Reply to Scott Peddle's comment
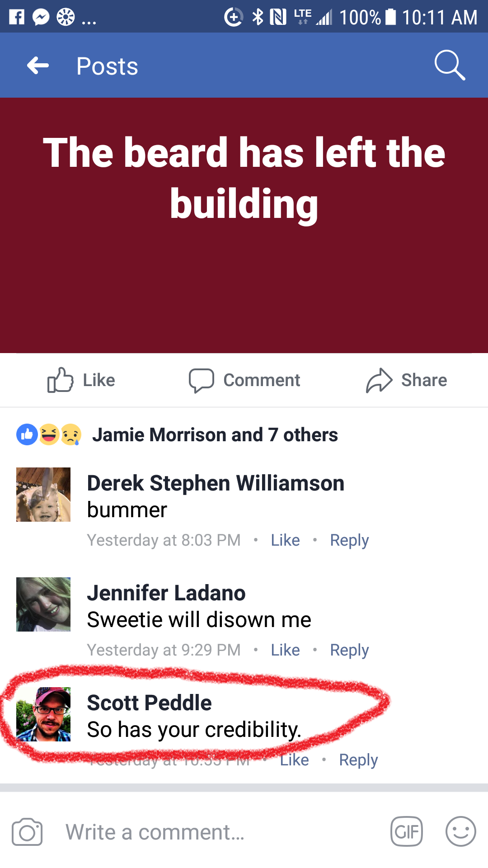This screenshot has height=868, width=488. (358, 760)
